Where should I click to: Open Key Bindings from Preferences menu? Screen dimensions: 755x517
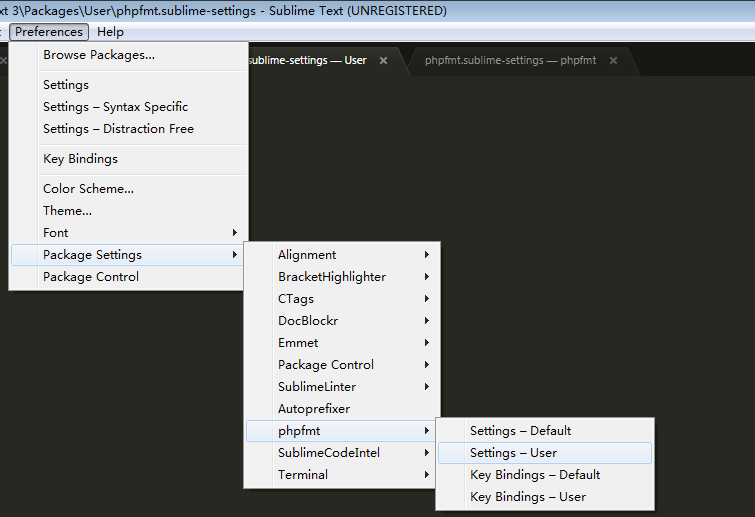(80, 159)
